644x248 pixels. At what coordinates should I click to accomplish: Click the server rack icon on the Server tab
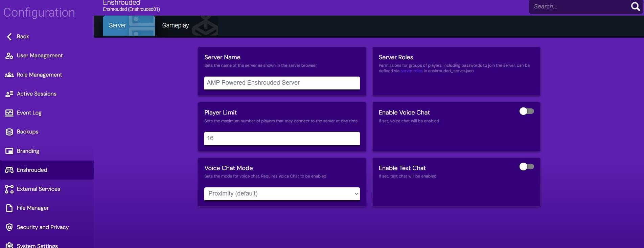[142, 26]
